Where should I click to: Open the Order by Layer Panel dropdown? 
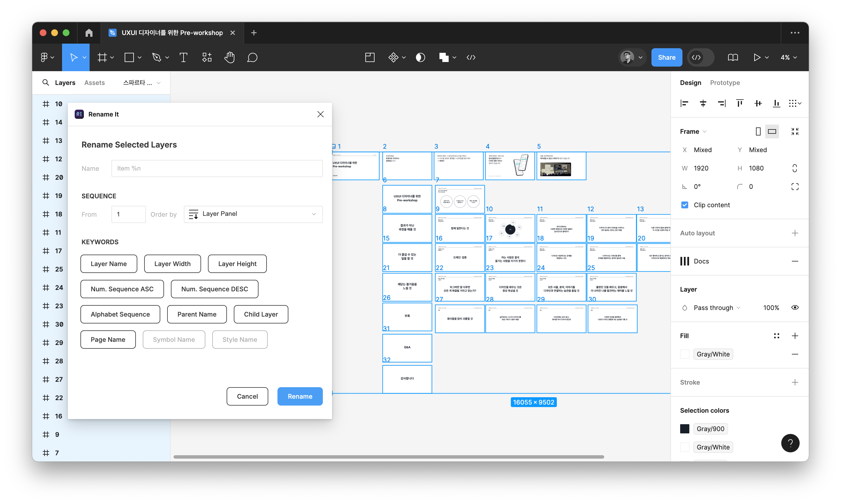point(253,214)
